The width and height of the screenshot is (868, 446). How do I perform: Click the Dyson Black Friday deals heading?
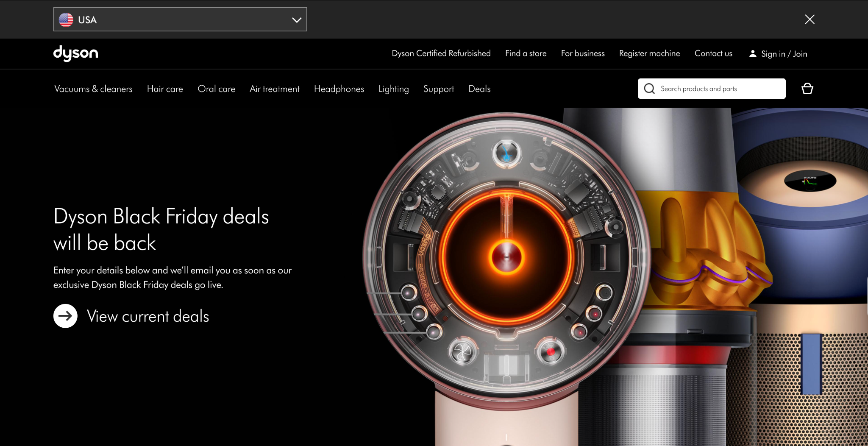pyautogui.click(x=161, y=229)
